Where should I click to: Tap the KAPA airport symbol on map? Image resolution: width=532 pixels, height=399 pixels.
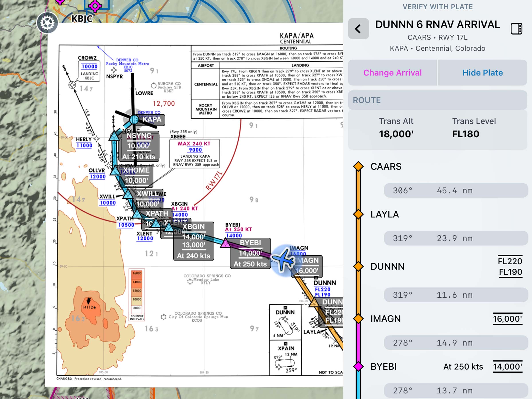(x=134, y=119)
